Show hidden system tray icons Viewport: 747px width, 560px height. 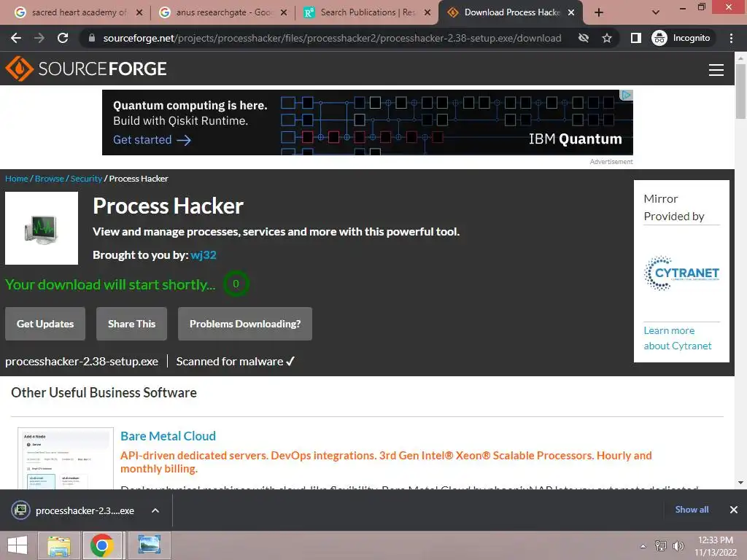tap(643, 546)
